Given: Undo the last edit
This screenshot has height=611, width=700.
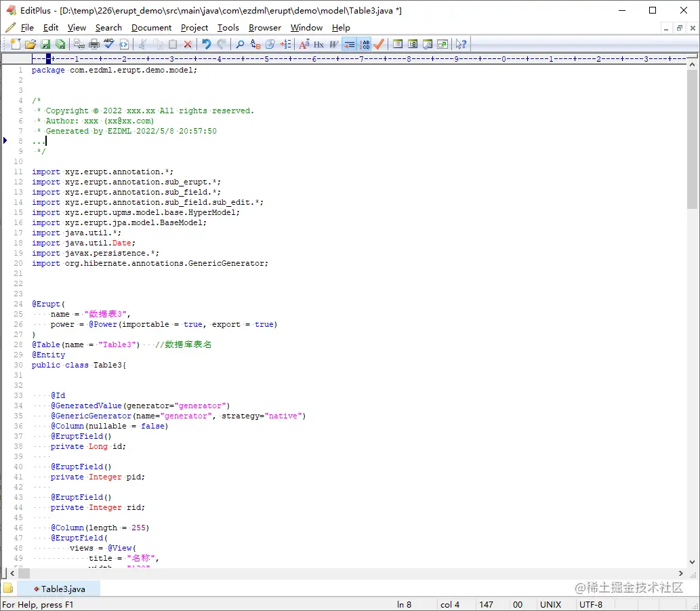Looking at the screenshot, I should [206, 44].
